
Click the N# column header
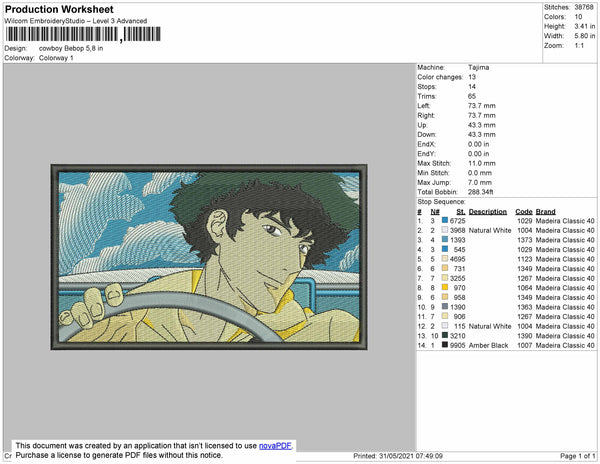[435, 212]
